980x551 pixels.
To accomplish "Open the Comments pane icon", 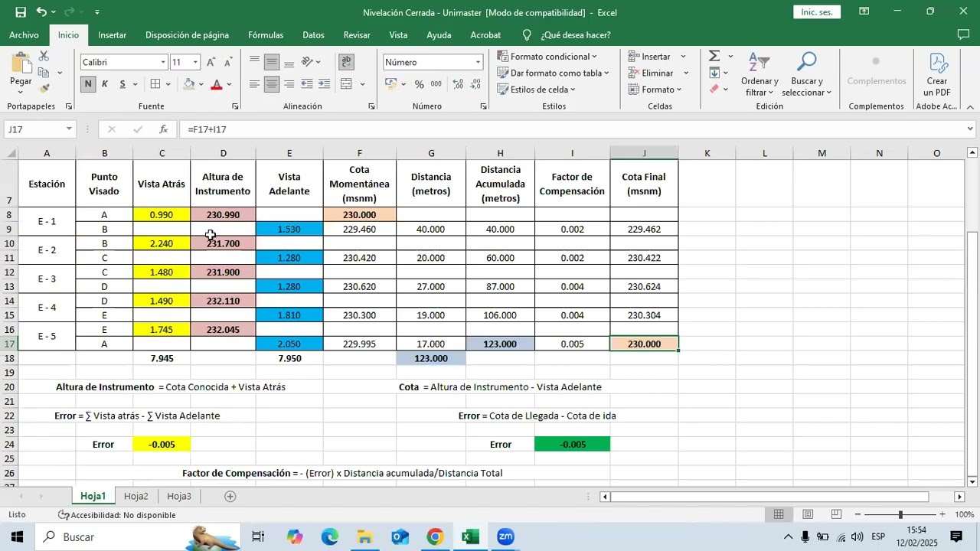I will pyautogui.click(x=963, y=34).
